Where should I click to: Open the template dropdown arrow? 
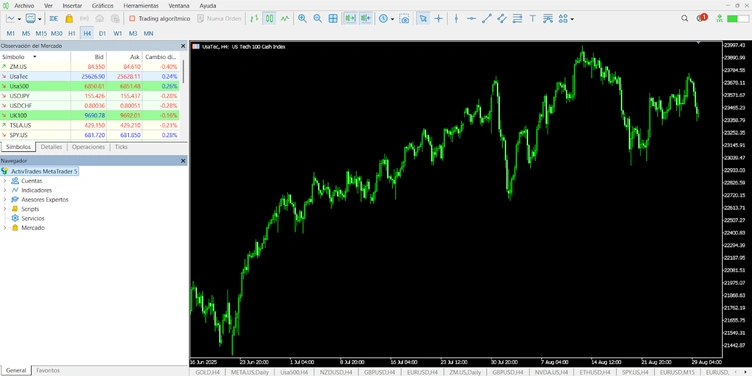(40, 19)
